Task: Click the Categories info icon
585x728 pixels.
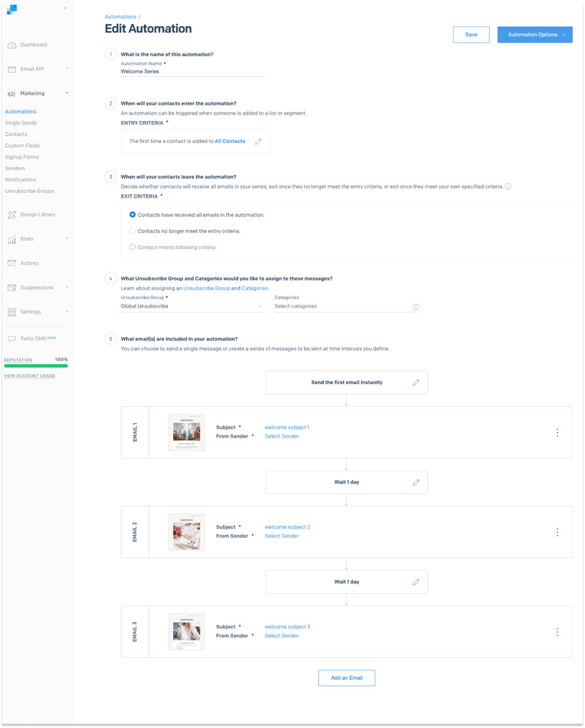Action: pyautogui.click(x=415, y=307)
